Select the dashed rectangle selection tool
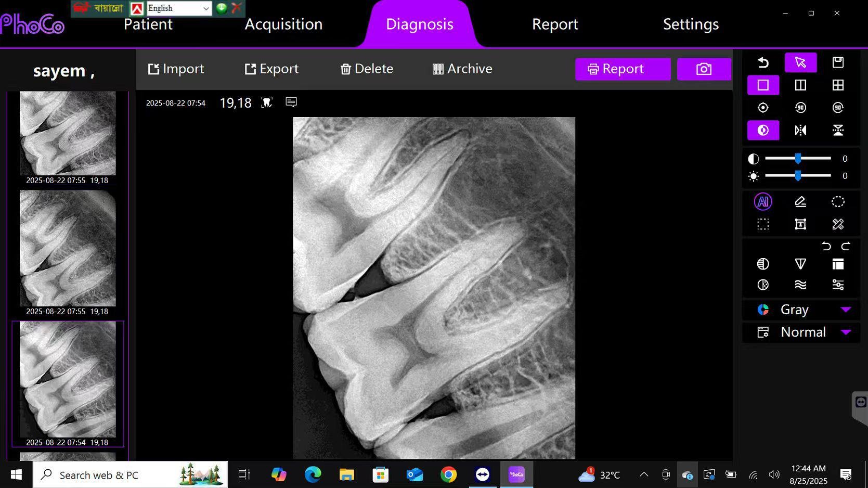Screen dimensions: 868x488 coord(763,224)
